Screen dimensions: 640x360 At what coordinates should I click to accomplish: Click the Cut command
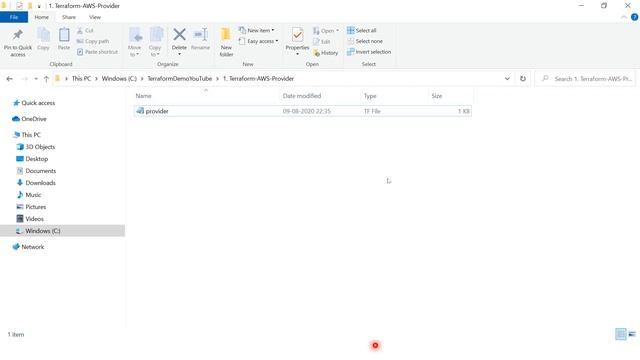pos(85,31)
